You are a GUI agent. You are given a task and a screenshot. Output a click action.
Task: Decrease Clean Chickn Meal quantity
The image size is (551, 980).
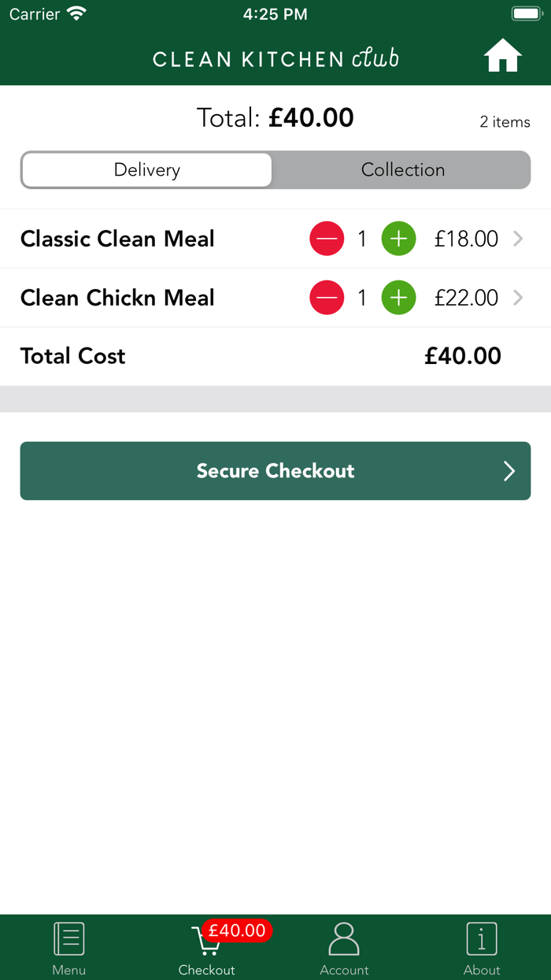click(x=327, y=298)
